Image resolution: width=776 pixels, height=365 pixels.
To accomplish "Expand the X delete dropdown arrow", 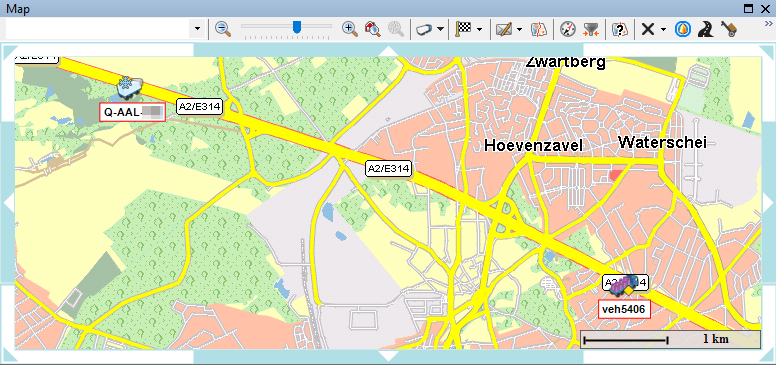I will click(x=663, y=29).
